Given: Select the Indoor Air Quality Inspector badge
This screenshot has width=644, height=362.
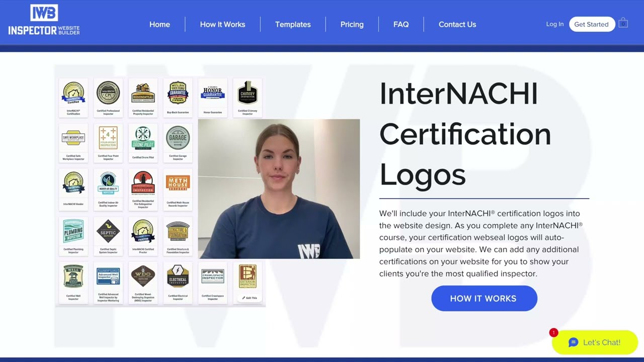Looking at the screenshot, I should (x=108, y=189).
